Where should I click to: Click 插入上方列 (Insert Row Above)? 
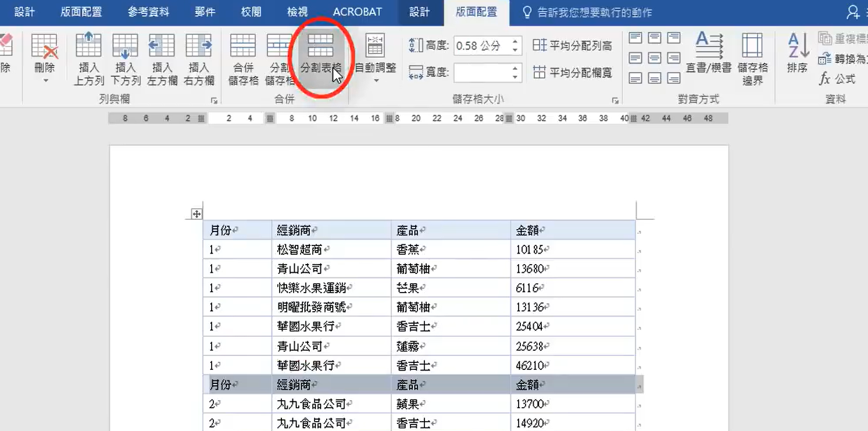pos(88,60)
